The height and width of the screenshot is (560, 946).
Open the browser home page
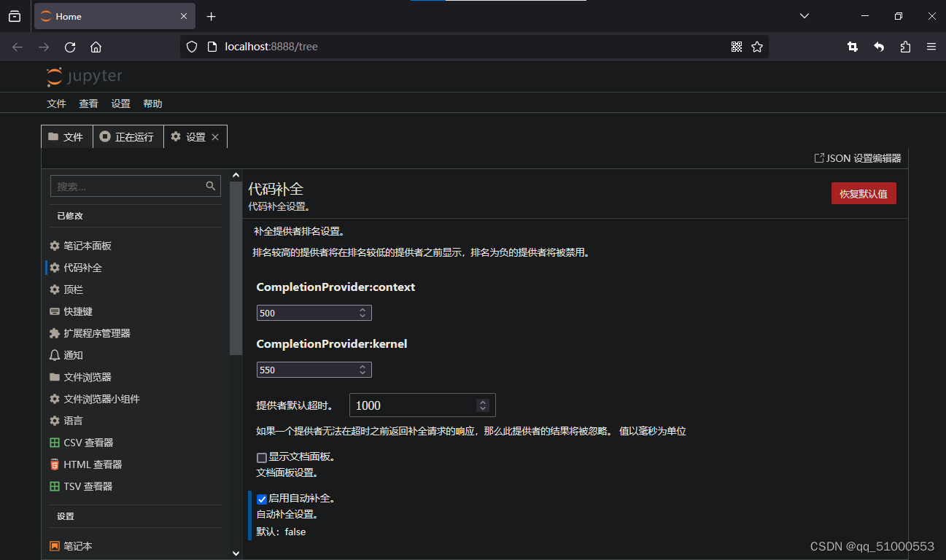pyautogui.click(x=96, y=47)
